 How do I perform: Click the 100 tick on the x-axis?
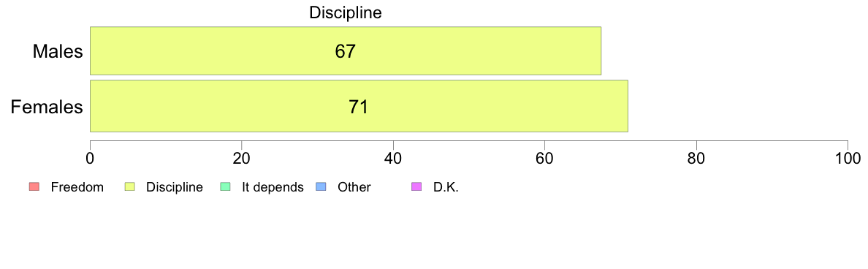848,158
